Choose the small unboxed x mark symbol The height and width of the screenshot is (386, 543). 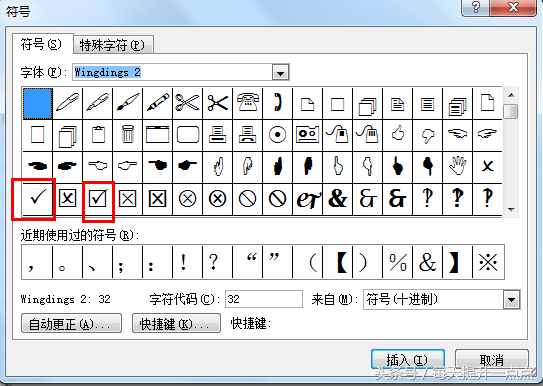487,167
